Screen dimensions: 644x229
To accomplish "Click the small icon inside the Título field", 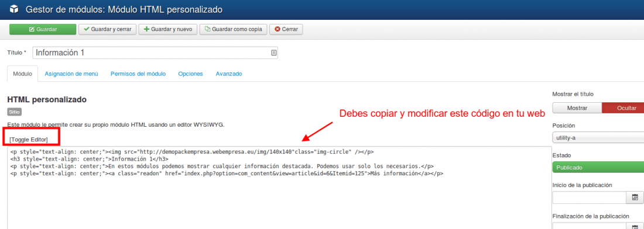I will 273,53.
